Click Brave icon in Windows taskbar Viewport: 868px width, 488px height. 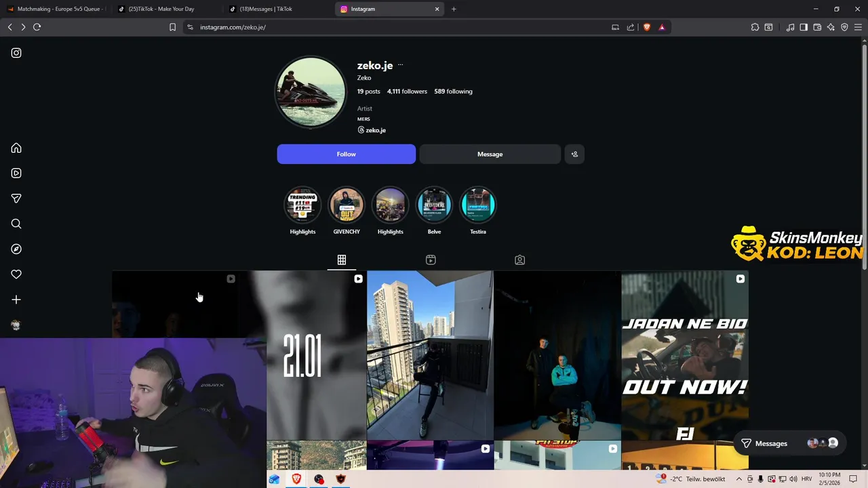tap(296, 479)
